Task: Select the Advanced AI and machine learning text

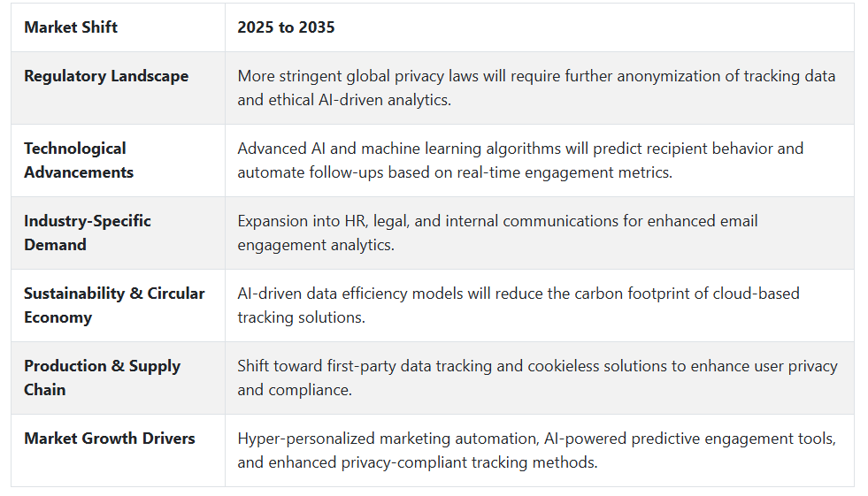Action: click(520, 160)
